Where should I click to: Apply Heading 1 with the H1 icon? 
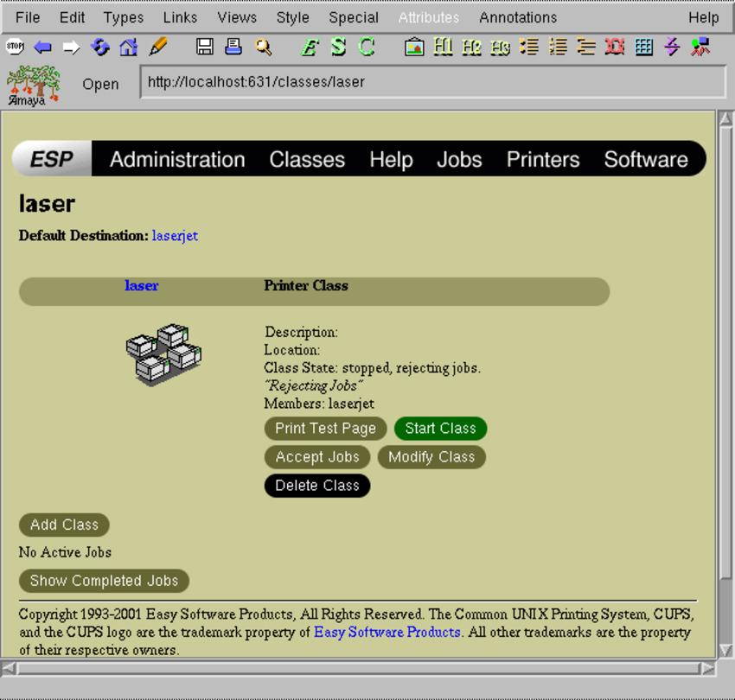tap(443, 48)
